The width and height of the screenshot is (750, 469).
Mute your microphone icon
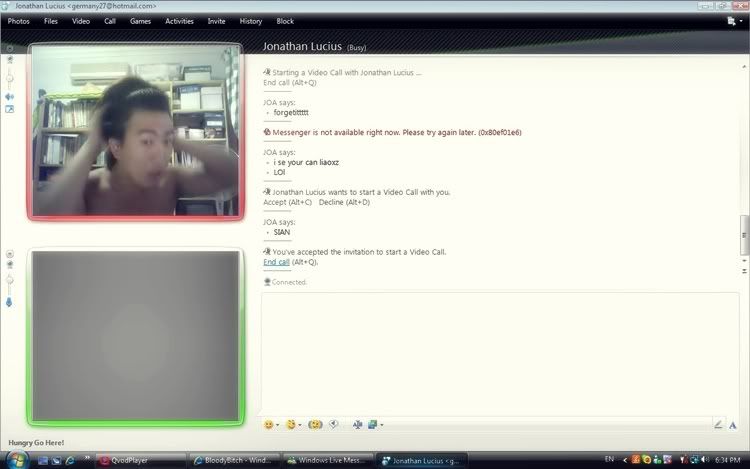click(9, 301)
